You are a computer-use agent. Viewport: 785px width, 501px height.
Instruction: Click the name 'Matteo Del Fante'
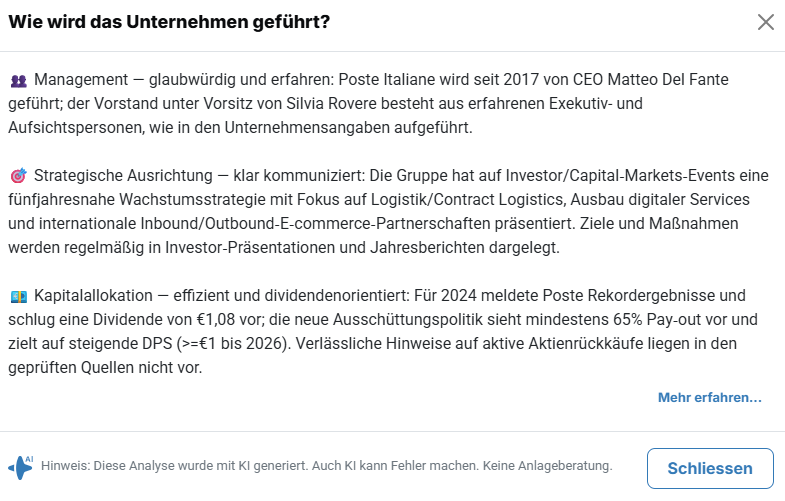(705, 79)
